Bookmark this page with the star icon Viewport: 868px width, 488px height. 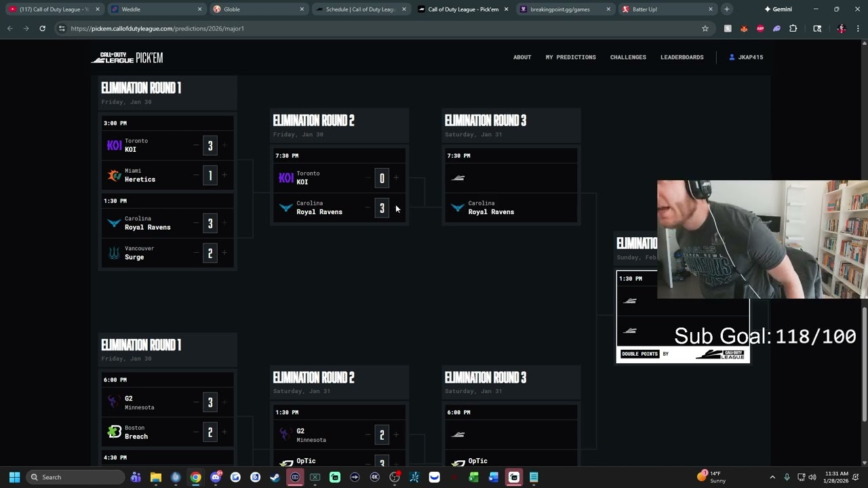click(x=705, y=28)
